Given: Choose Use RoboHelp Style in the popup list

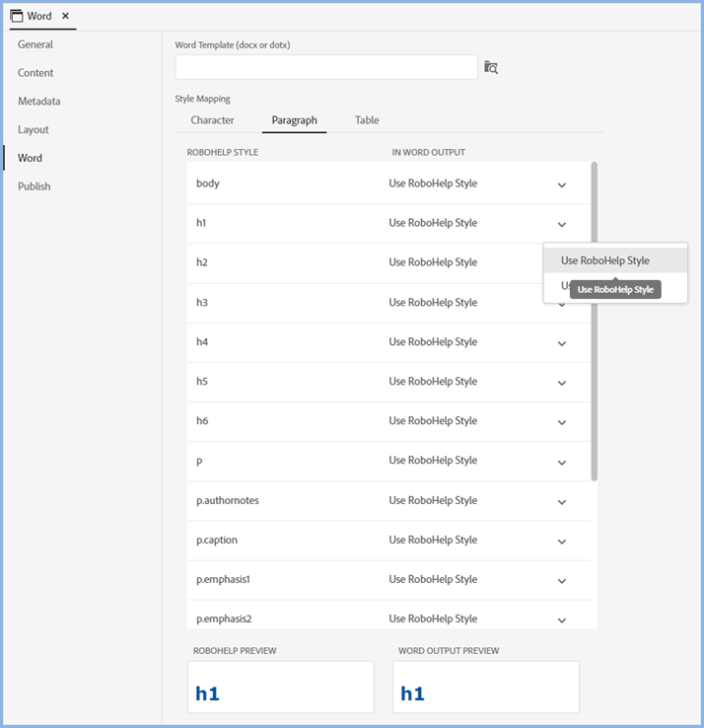Looking at the screenshot, I should [605, 260].
